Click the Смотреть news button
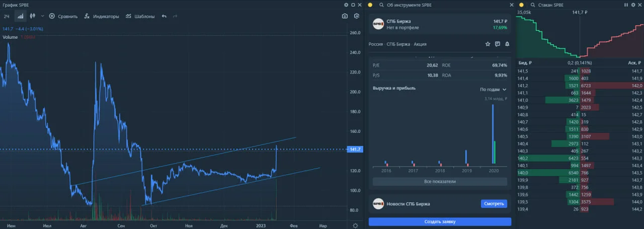The image size is (644, 229). click(x=494, y=204)
